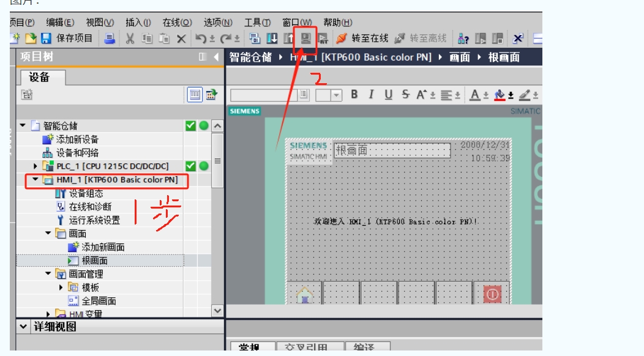Open the font size dropdown

coord(336,95)
